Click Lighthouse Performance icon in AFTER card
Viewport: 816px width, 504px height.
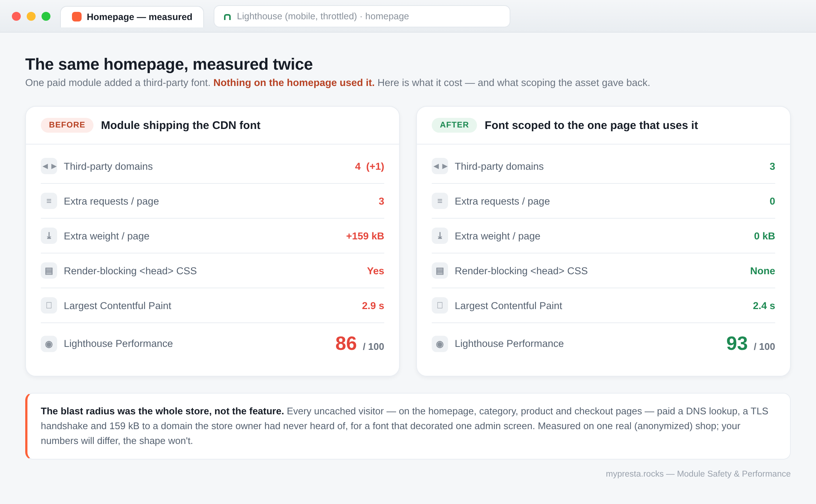(x=440, y=344)
